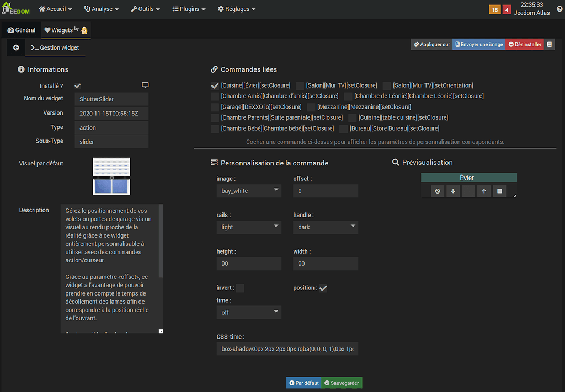Open the help icon in the top bar
Image resolution: width=565 pixels, height=392 pixels.
(x=559, y=9)
